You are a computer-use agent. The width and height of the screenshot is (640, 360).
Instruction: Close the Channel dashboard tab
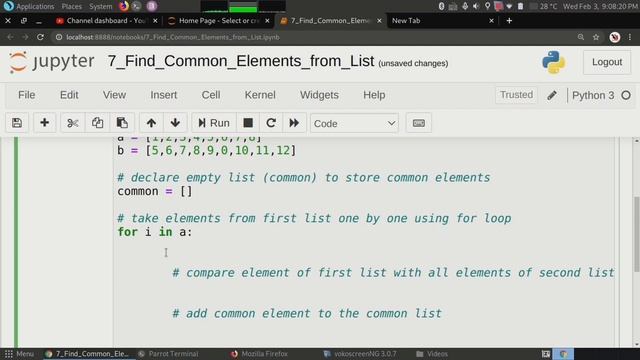(155, 20)
